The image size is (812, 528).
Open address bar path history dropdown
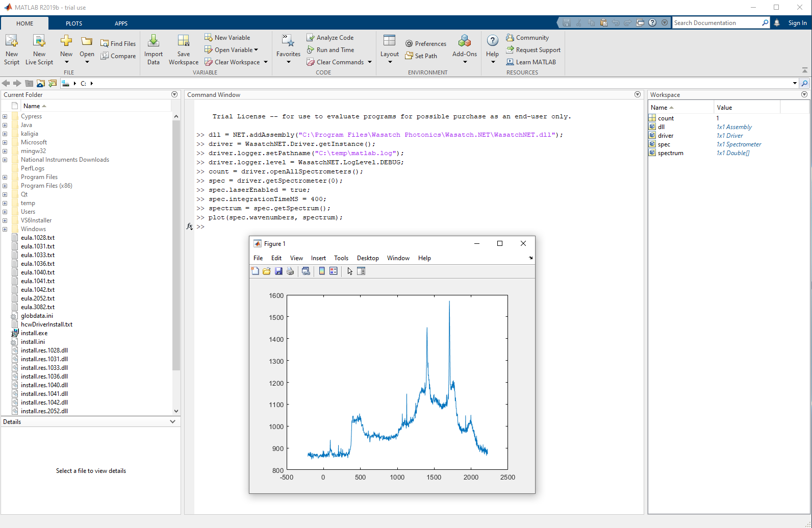click(795, 83)
